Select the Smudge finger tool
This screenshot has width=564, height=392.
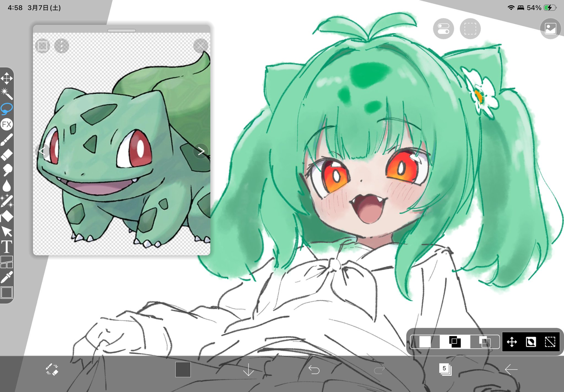[x=7, y=170]
